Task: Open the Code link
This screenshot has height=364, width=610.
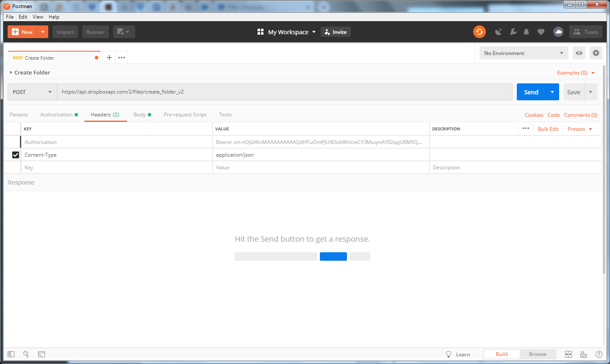Action: click(x=554, y=115)
